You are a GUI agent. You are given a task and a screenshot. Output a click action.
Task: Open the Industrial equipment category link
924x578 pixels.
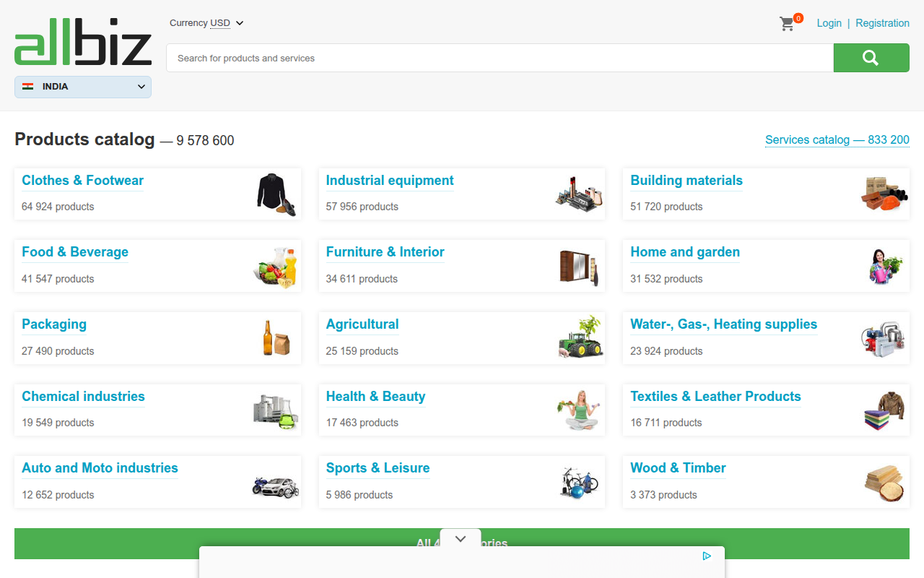click(390, 181)
